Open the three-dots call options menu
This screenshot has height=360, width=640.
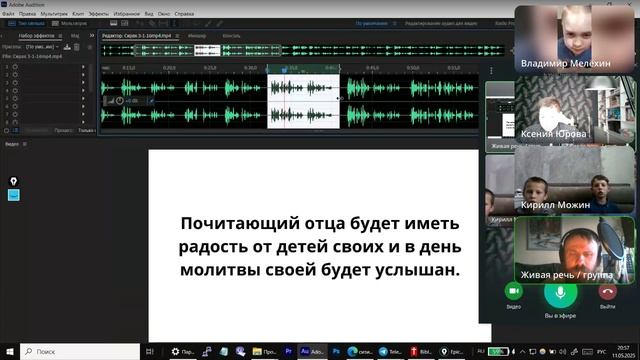491,71
